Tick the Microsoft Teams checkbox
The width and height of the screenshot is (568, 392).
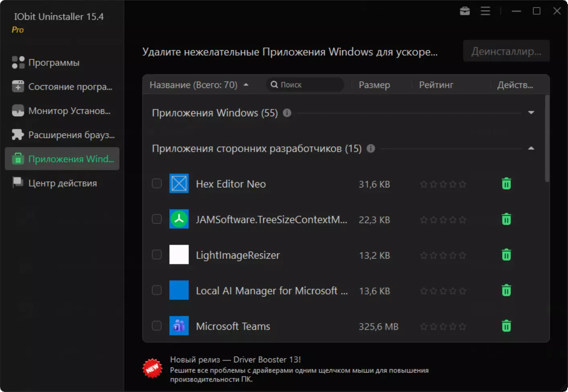tap(157, 326)
